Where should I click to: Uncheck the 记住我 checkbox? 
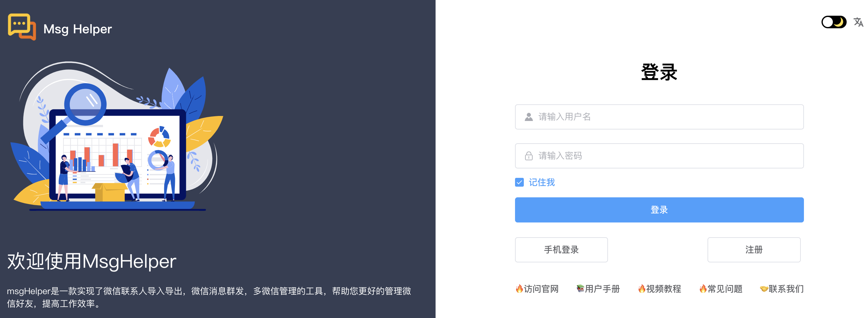(x=519, y=183)
